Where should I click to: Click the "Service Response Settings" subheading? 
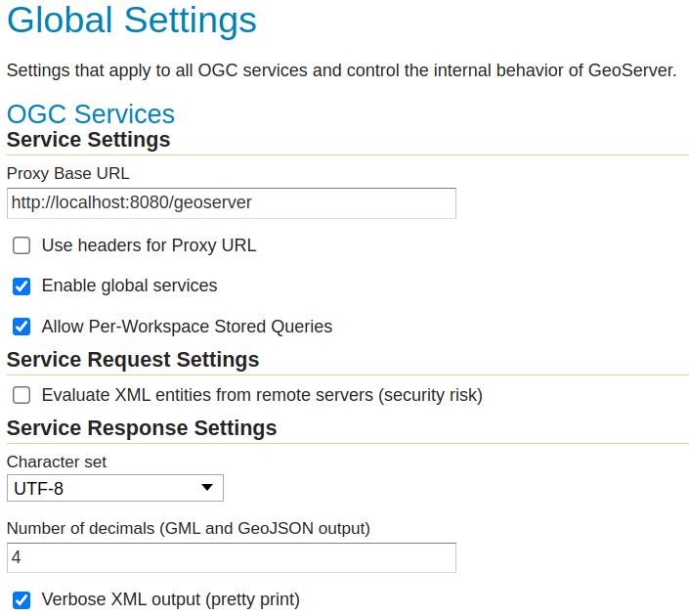pos(142,428)
